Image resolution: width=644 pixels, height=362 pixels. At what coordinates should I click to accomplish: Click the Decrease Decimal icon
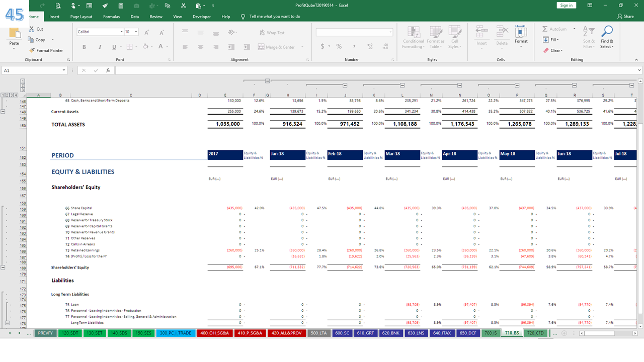tap(384, 46)
